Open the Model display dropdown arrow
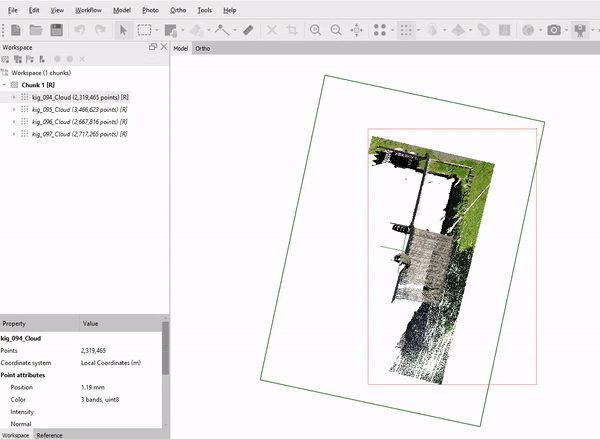The height and width of the screenshot is (439, 600). [444, 30]
